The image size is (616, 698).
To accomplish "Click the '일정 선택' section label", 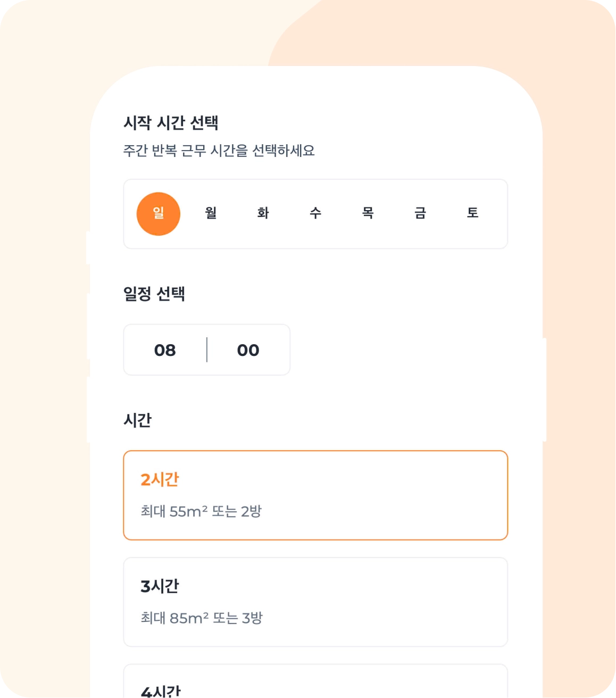I will point(154,294).
